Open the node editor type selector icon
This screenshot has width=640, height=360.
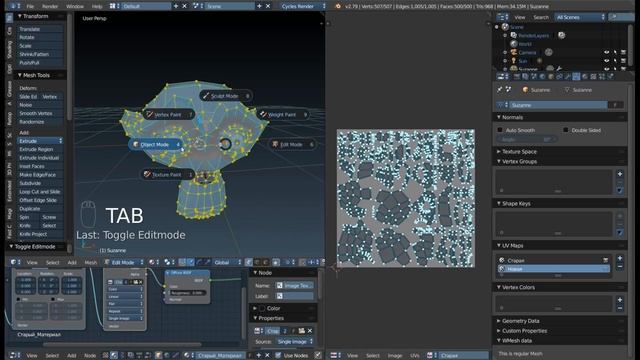pyautogui.click(x=15, y=356)
